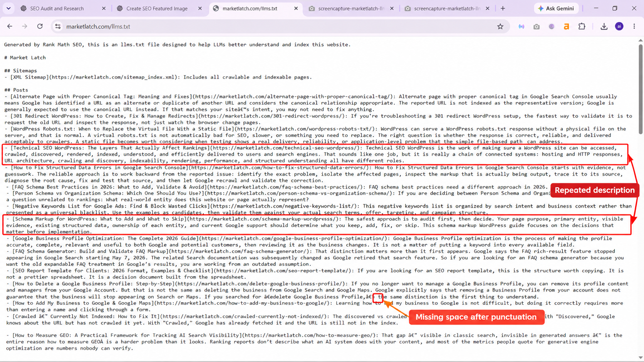The width and height of the screenshot is (644, 362).
Task: Close the second screencapture-marketlatch tab
Action: (x=488, y=8)
